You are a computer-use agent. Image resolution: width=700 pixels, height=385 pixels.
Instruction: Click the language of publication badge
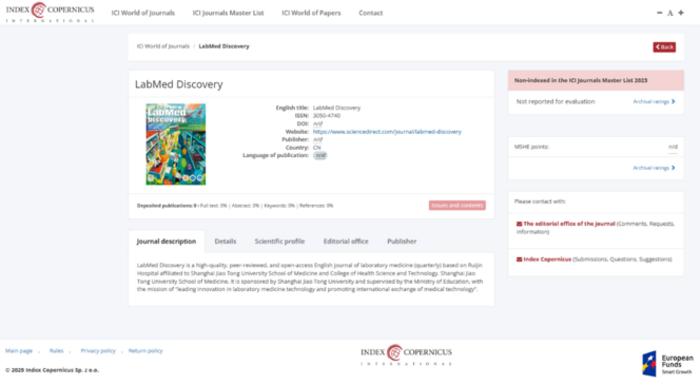(320, 155)
